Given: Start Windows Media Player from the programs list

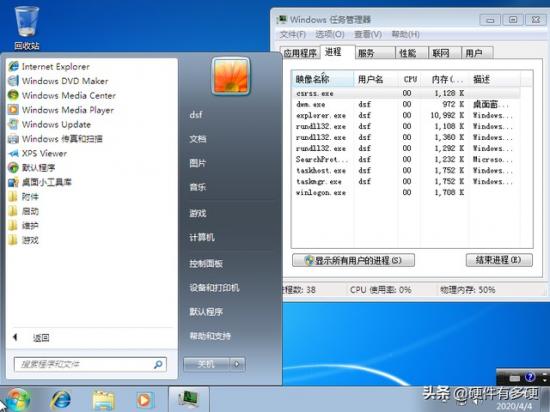Looking at the screenshot, I should pyautogui.click(x=61, y=110).
